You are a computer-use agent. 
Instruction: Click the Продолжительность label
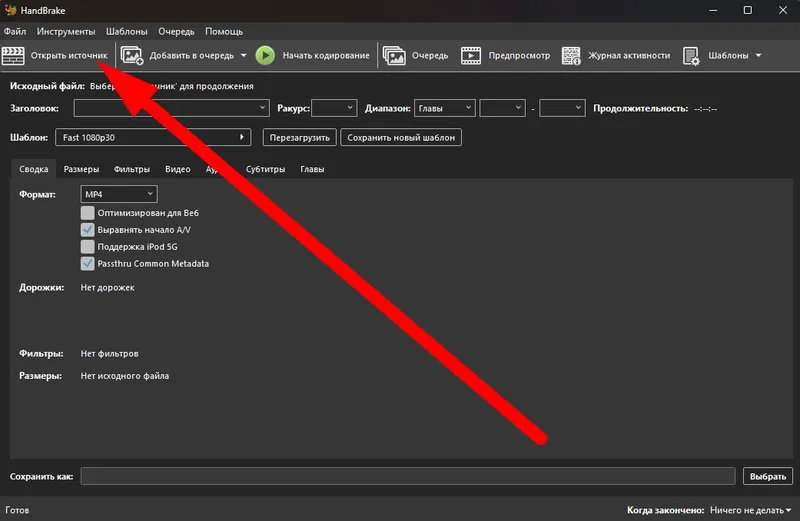640,108
